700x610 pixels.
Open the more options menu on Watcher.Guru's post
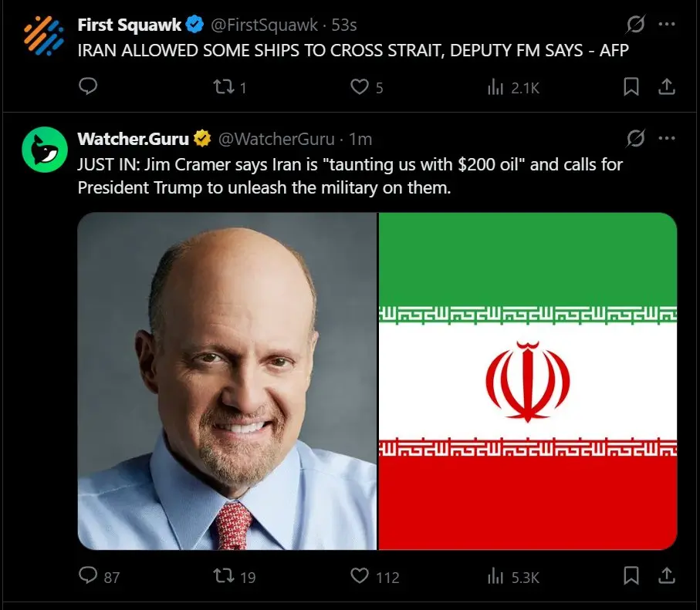667,139
